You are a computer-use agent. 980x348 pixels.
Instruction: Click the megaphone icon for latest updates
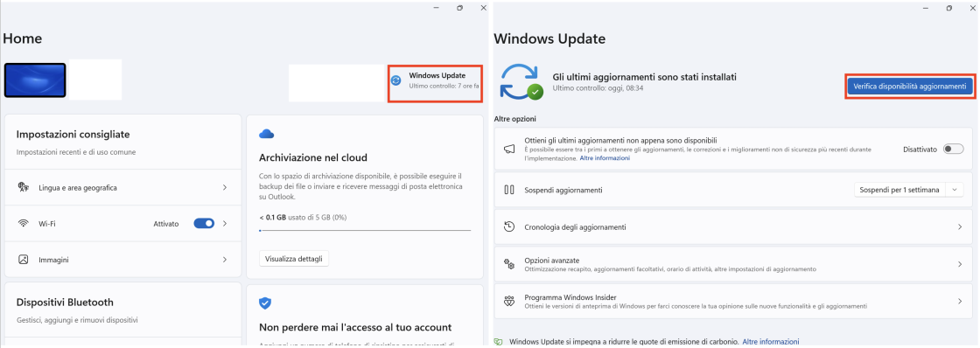(x=508, y=150)
